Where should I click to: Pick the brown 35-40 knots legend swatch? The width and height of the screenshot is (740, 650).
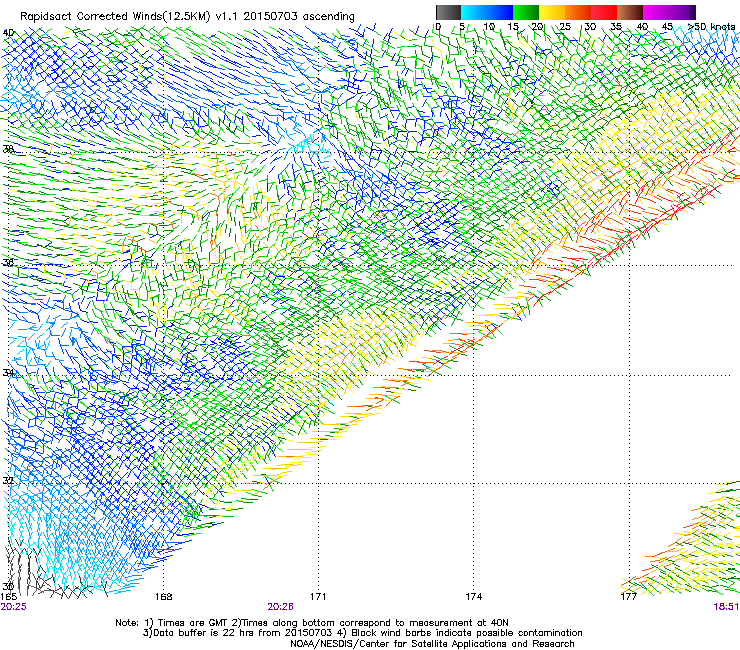tap(630, 12)
